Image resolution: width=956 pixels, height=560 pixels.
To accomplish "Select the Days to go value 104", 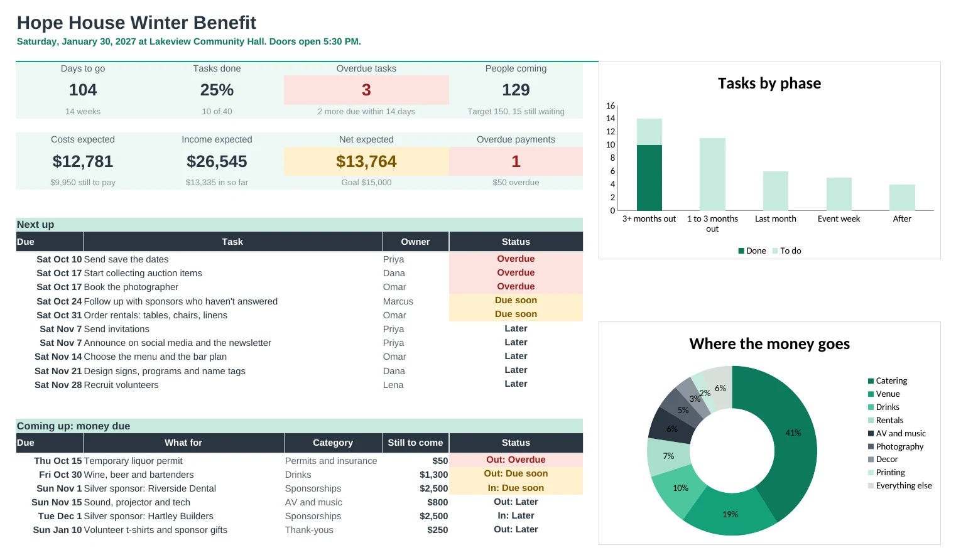I will 83,90.
